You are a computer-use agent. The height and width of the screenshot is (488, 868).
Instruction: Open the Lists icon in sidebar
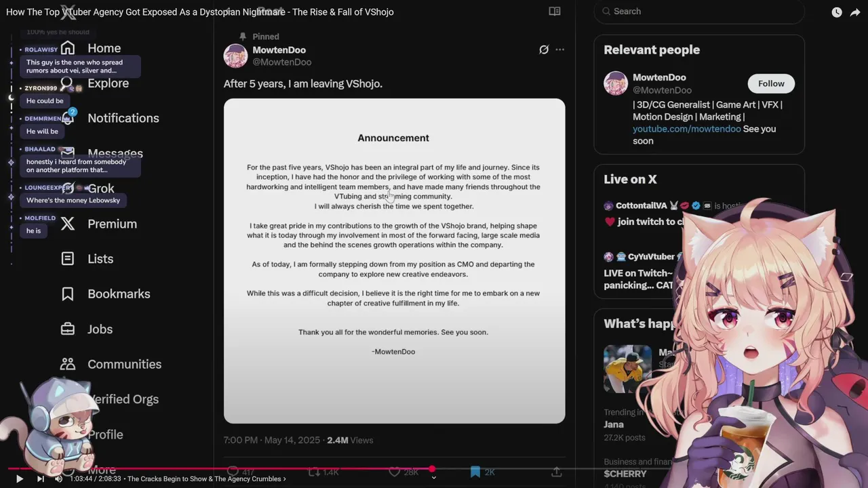(68, 258)
